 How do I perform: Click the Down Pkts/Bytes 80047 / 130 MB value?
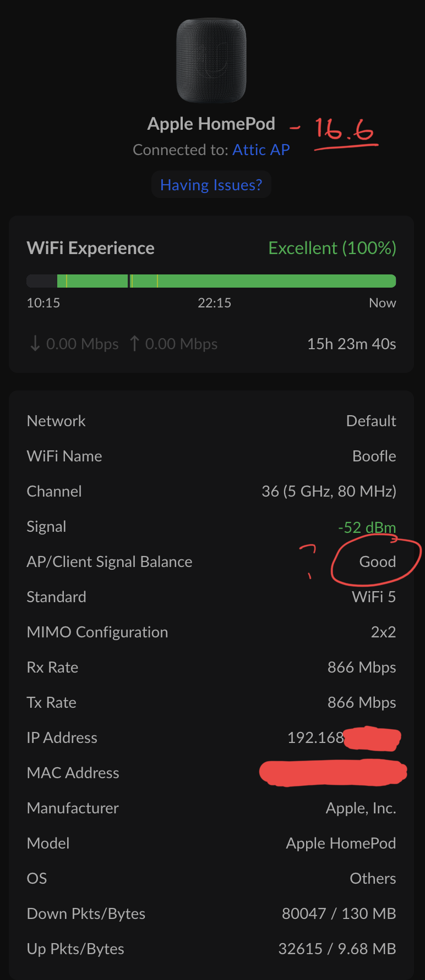tap(339, 913)
